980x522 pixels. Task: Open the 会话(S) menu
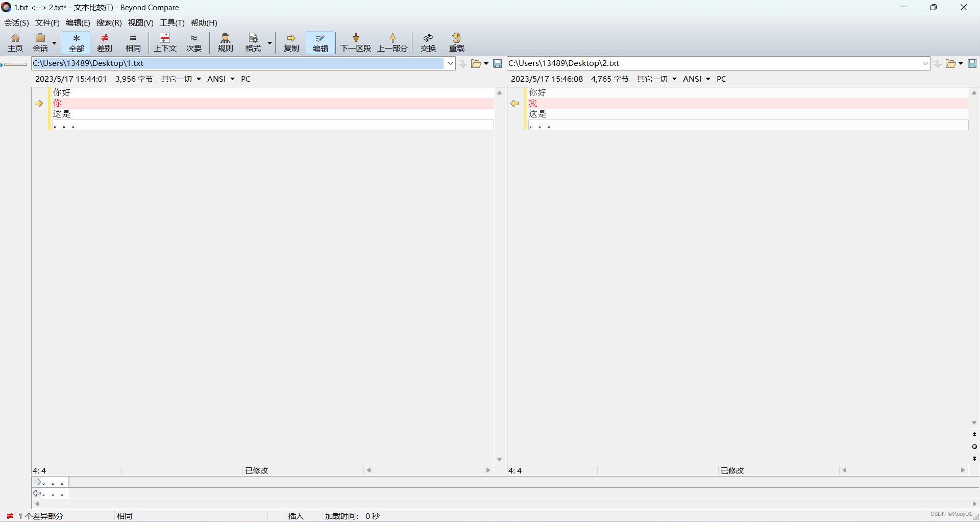pyautogui.click(x=17, y=23)
